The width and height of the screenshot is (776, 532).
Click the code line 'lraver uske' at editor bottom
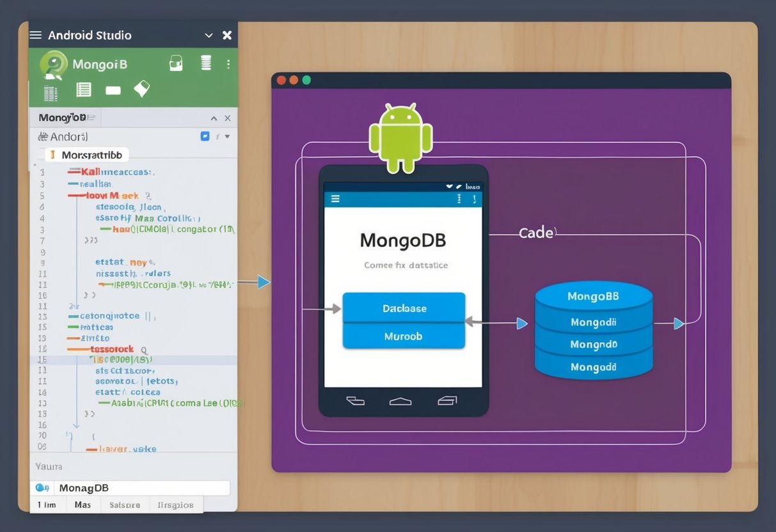pyautogui.click(x=122, y=450)
